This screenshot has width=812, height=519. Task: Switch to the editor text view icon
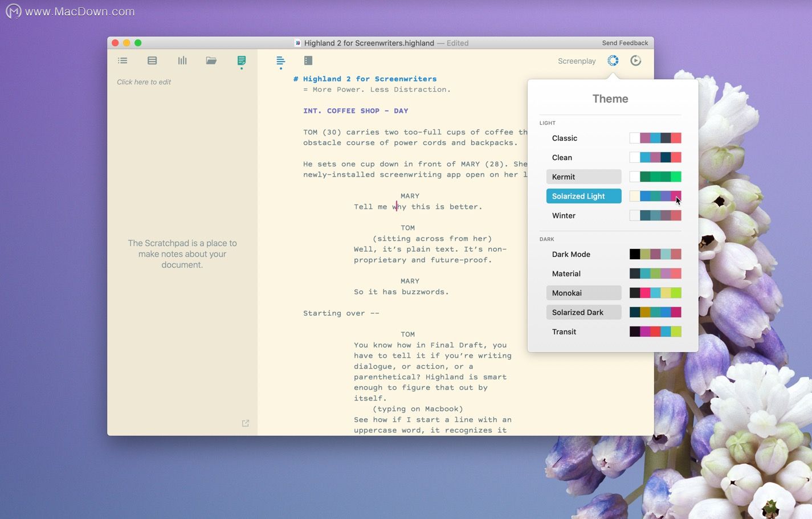280,60
